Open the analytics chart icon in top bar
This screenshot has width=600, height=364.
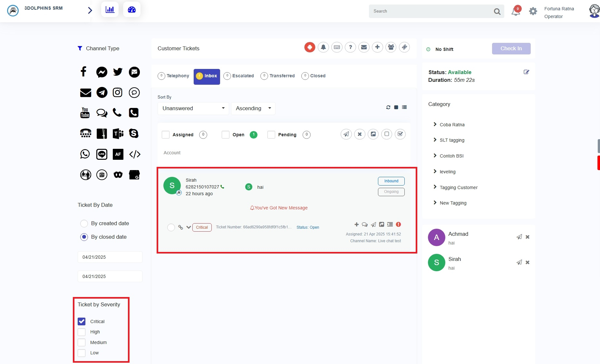point(110,10)
